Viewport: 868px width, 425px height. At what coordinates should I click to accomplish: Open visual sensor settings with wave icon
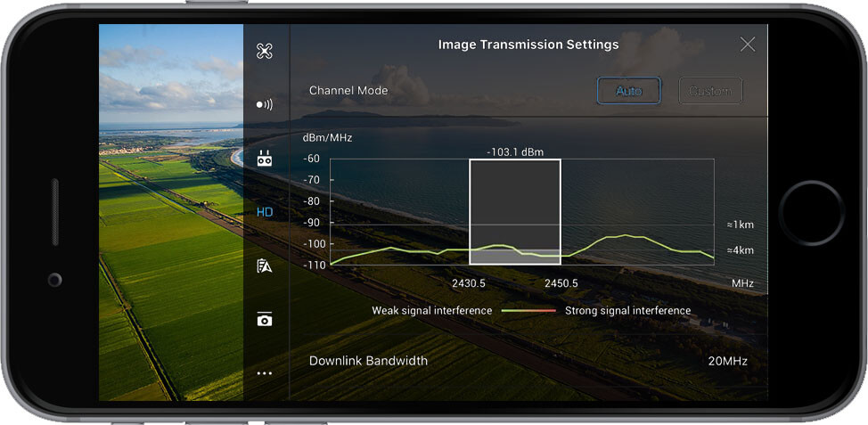click(x=264, y=104)
